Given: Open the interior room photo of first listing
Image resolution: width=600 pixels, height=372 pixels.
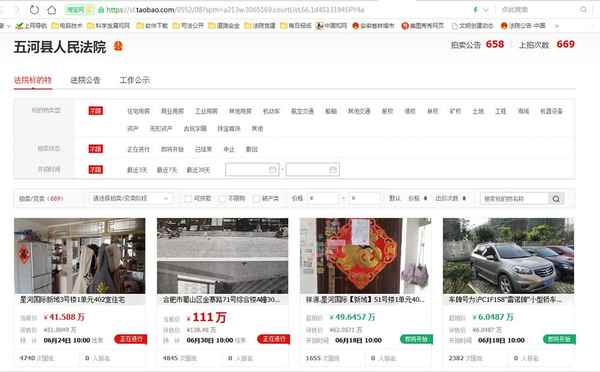Looking at the screenshot, I should tap(80, 256).
